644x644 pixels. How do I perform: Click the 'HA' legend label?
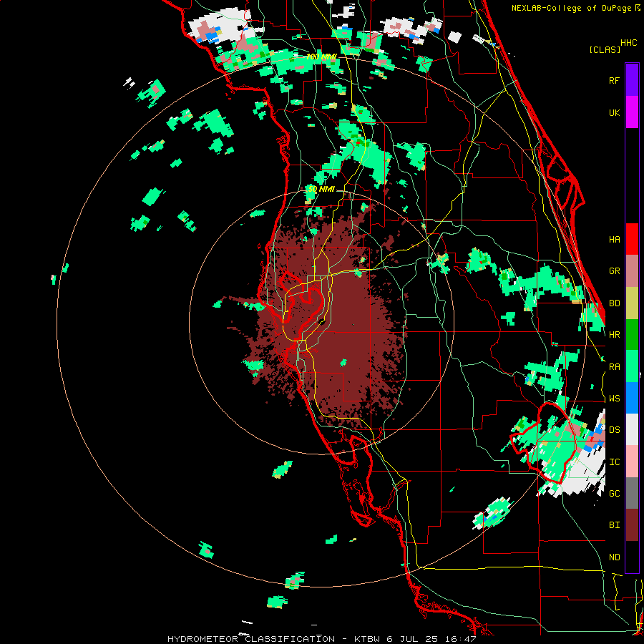[614, 240]
